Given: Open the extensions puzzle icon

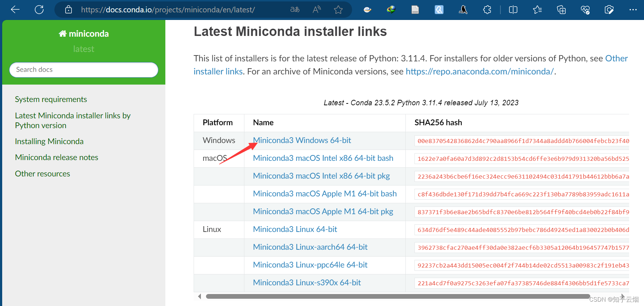Looking at the screenshot, I should (x=487, y=10).
